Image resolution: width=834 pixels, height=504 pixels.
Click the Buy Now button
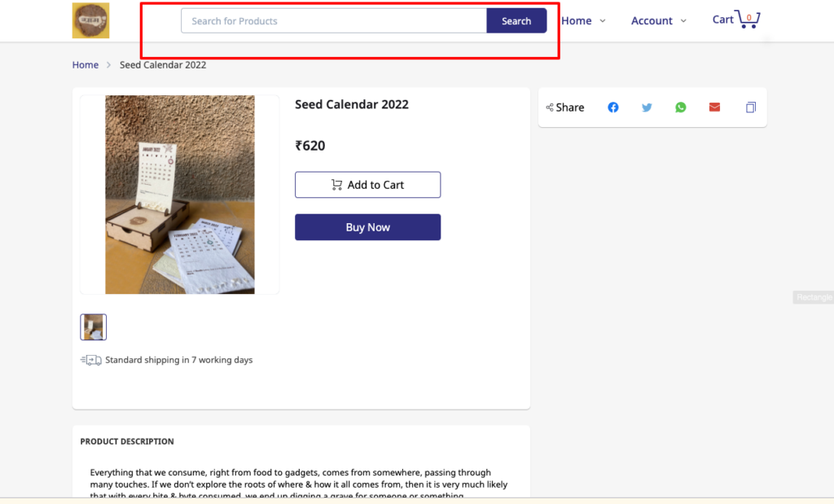pos(367,227)
